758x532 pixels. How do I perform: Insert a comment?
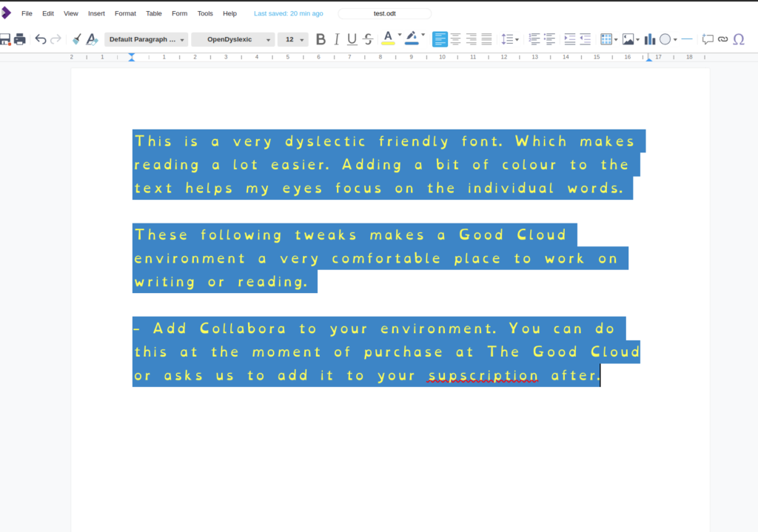(x=708, y=39)
